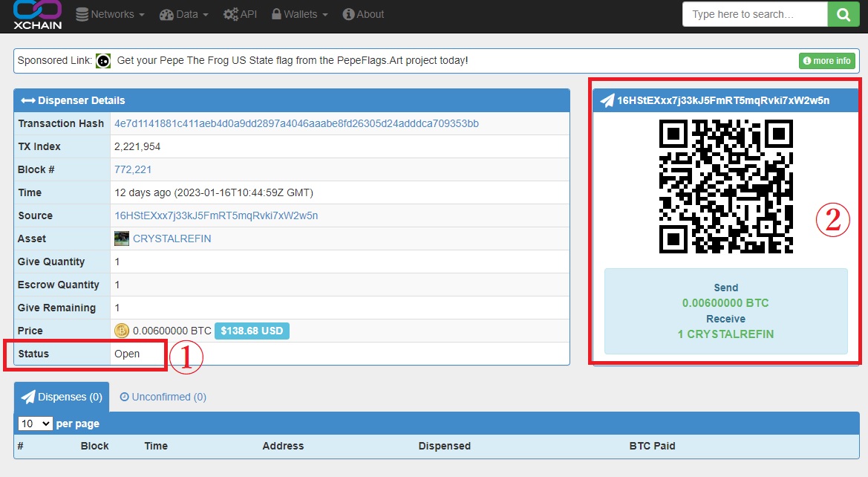Select the address text in QR panel header
This screenshot has height=477, width=868.
tap(723, 100)
